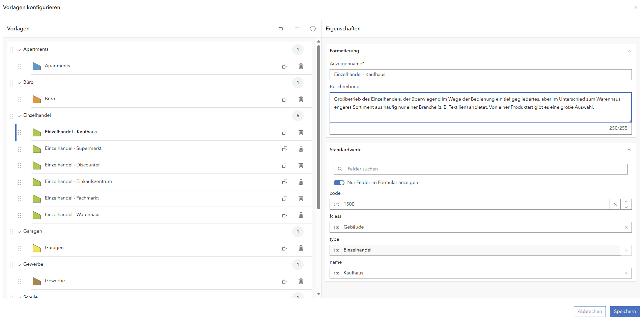Delete the Apartments template

[x=301, y=66]
